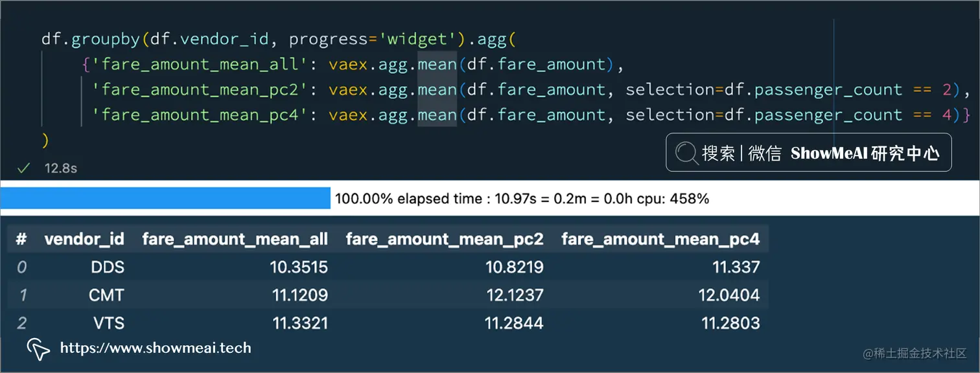Click the cursor logo beside showmeai URL
This screenshot has height=373, width=980.
pyautogui.click(x=38, y=349)
